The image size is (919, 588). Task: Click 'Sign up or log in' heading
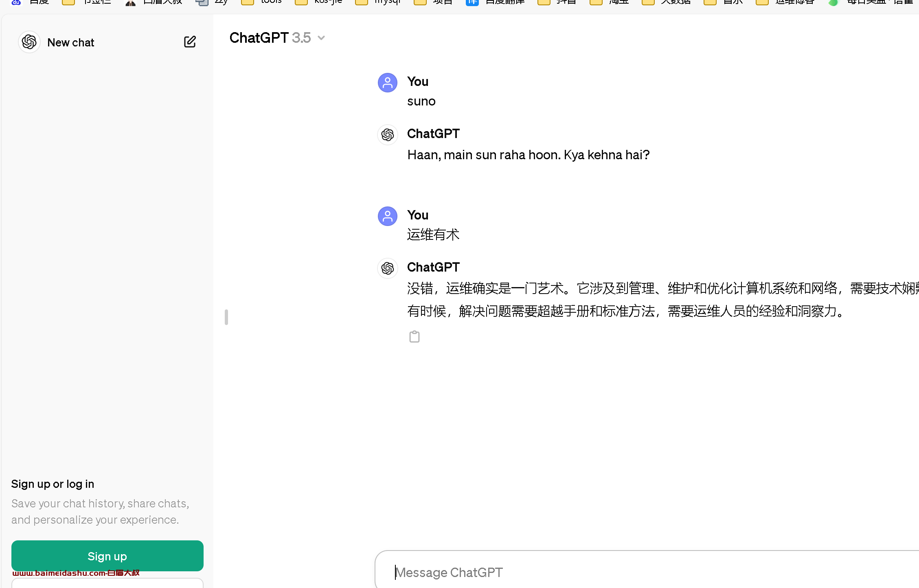(53, 484)
